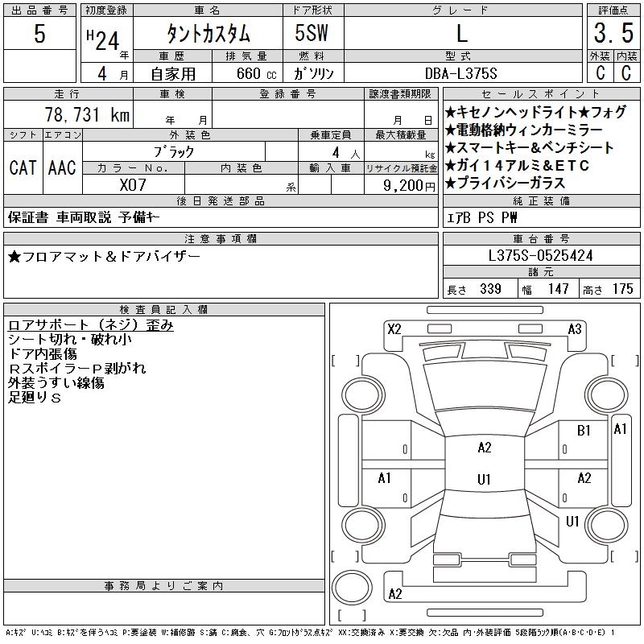The image size is (644, 644).
Task: Select the A2 mark on the rear bumper
Action: (395, 594)
